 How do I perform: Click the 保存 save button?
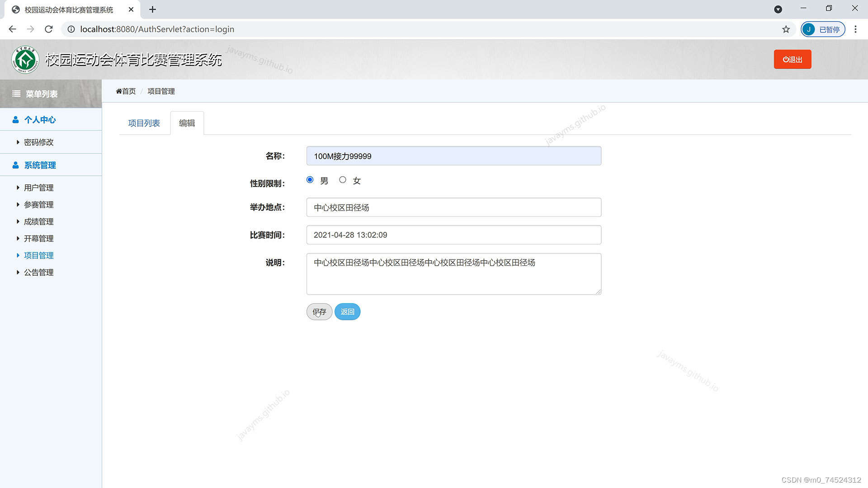[x=319, y=312]
